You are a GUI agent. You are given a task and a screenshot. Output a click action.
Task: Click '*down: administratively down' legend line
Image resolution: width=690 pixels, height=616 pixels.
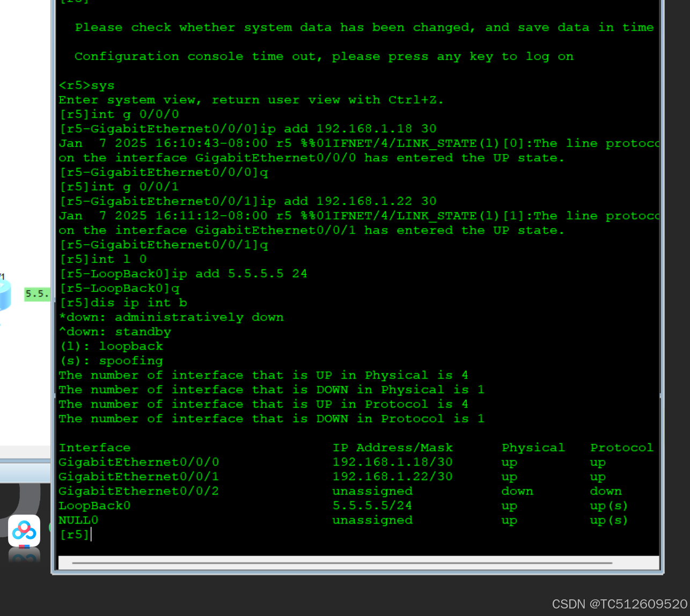tap(171, 318)
